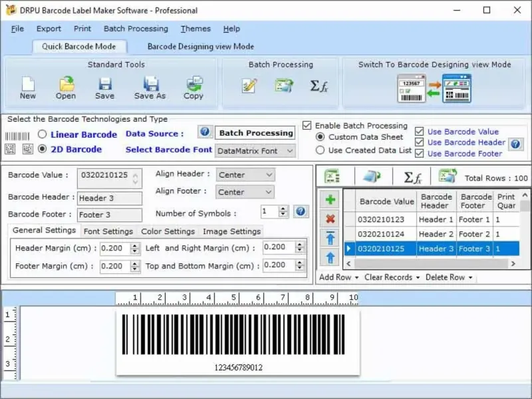Toggle Use Barcode Header checkbox

point(420,142)
